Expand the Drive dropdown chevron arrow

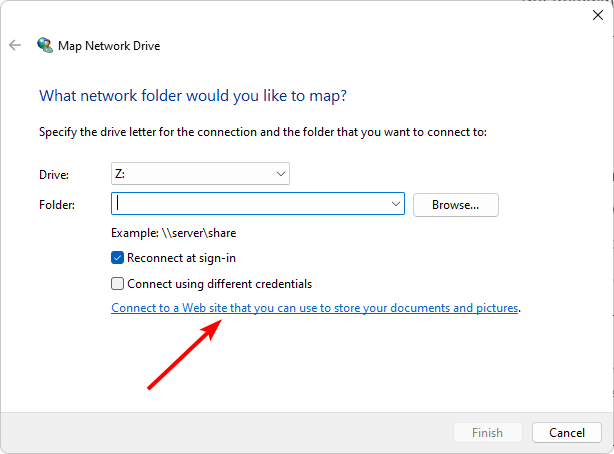pos(280,174)
